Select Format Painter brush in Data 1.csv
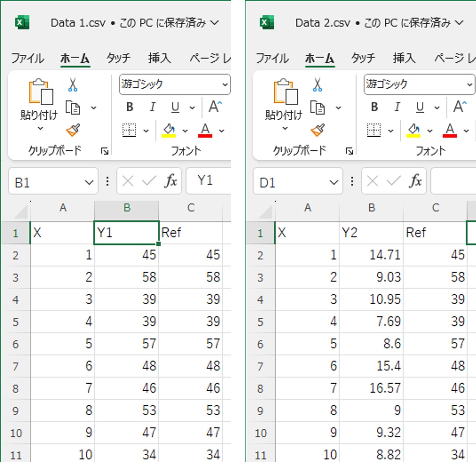 73,130
